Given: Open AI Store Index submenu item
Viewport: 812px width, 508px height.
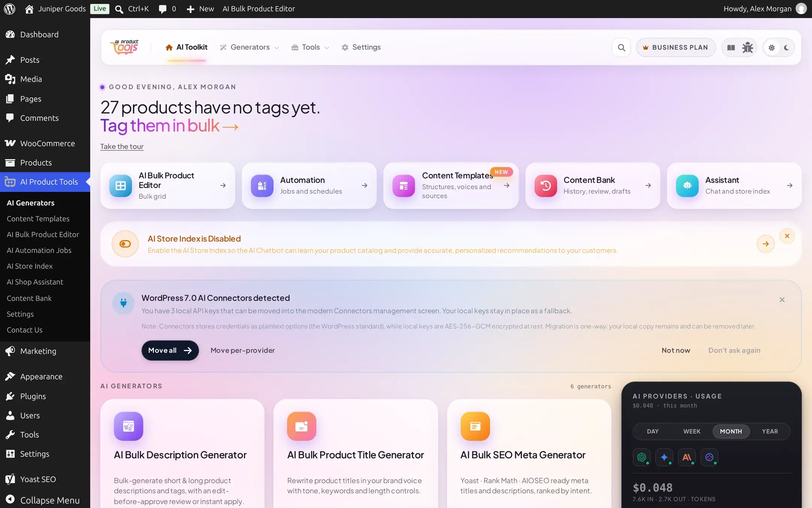Looking at the screenshot, I should click(30, 266).
